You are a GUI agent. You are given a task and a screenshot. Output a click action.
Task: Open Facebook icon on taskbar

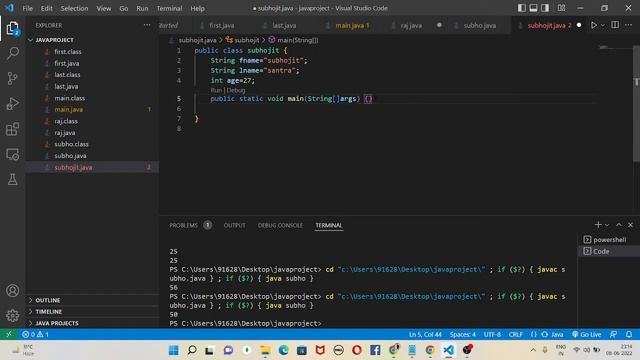point(375,350)
